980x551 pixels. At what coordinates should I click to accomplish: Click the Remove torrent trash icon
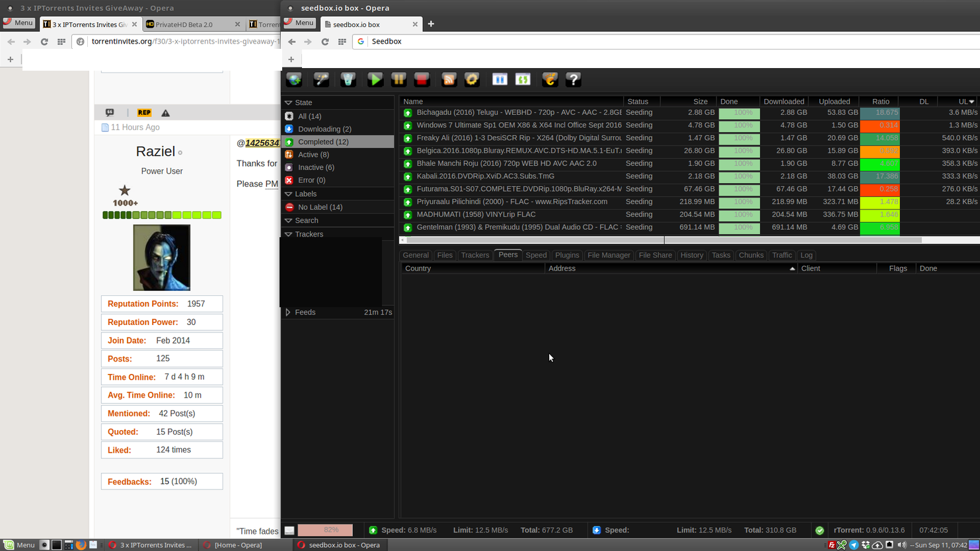pyautogui.click(x=348, y=79)
